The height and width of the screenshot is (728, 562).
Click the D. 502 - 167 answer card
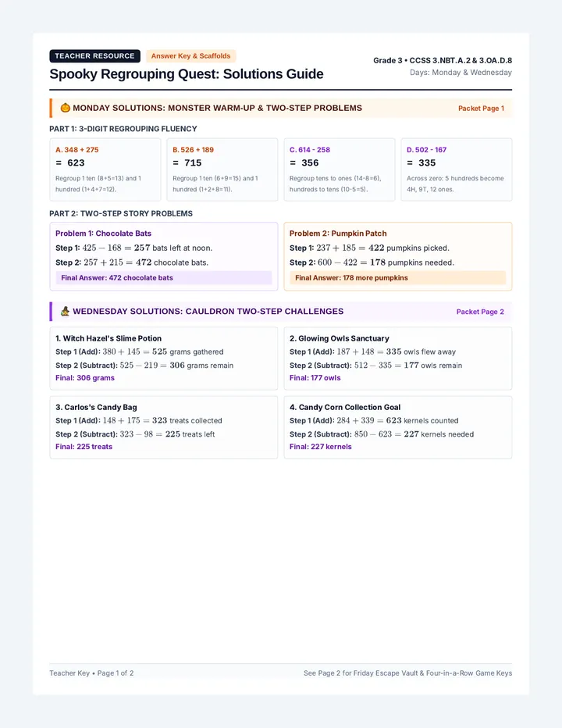point(457,170)
